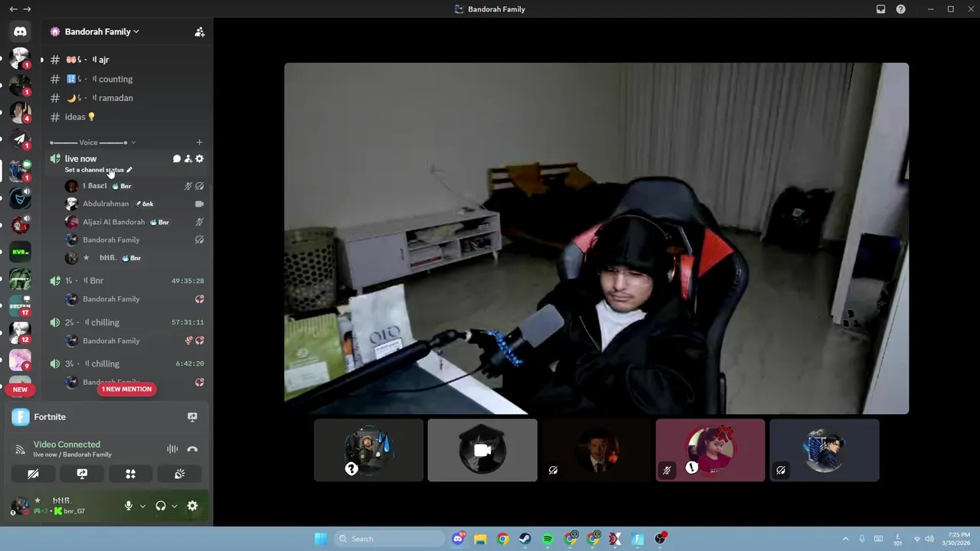The height and width of the screenshot is (551, 980).
Task: Click NEW badge in server list
Action: click(x=20, y=390)
